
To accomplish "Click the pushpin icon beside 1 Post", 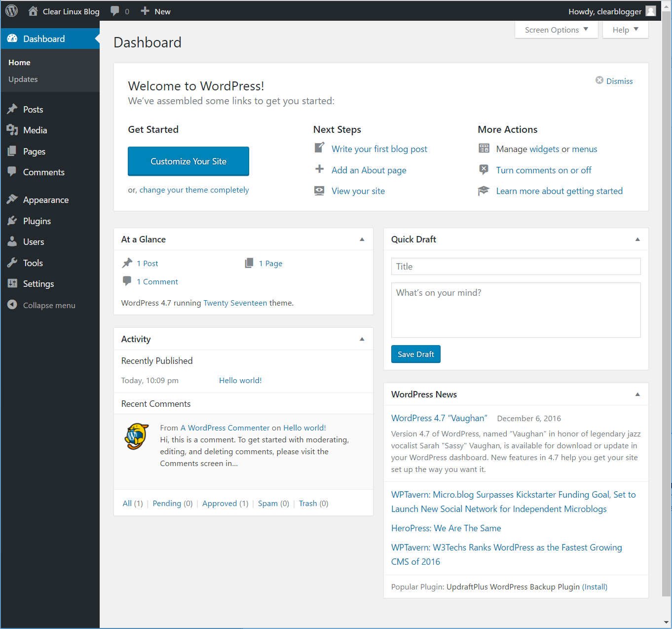I will 127,263.
